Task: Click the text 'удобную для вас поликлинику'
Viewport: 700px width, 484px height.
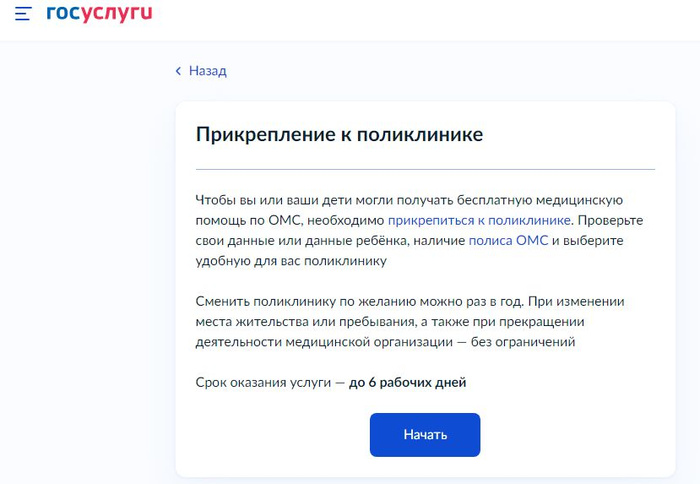Action: (290, 260)
